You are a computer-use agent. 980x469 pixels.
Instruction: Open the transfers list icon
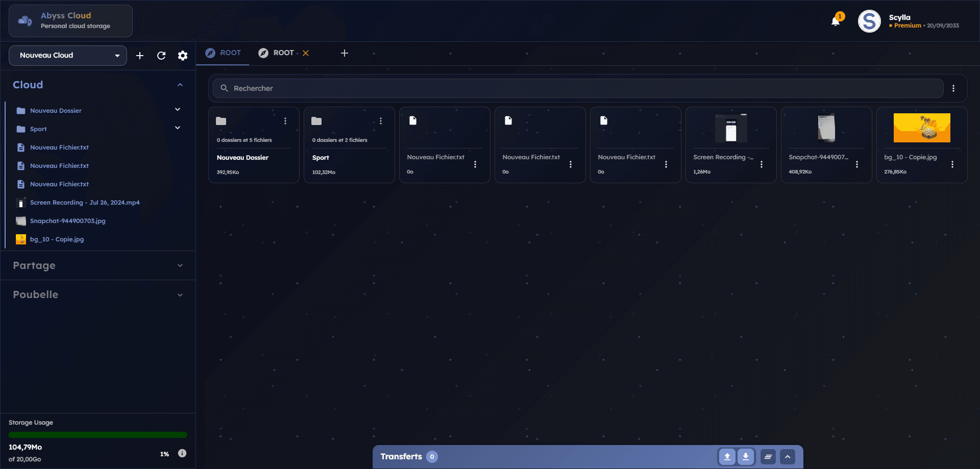point(768,457)
